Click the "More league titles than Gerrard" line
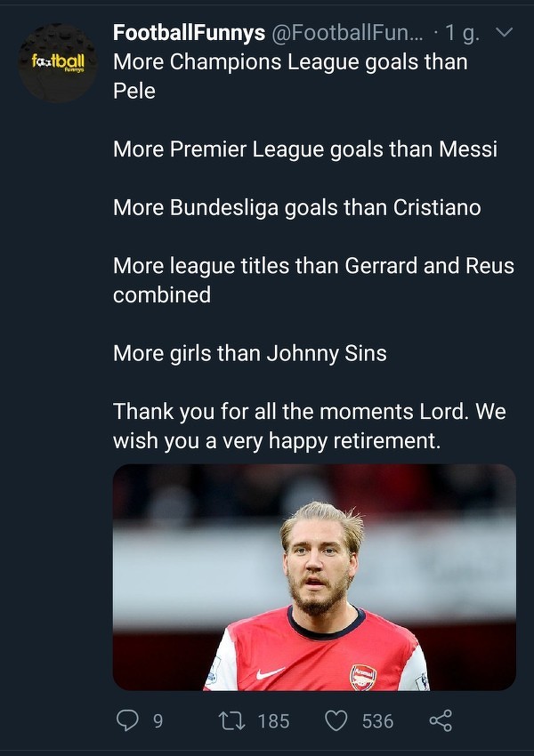 coord(313,266)
